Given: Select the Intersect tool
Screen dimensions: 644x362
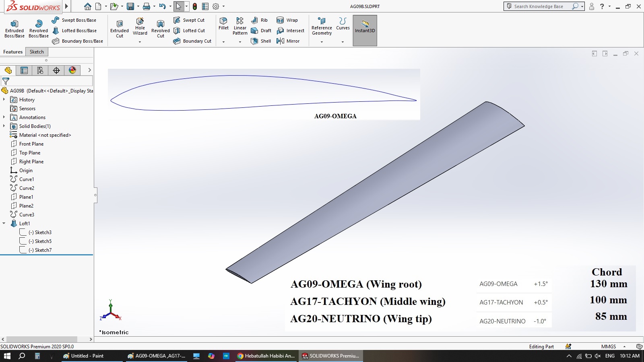Looking at the screenshot, I should [290, 31].
